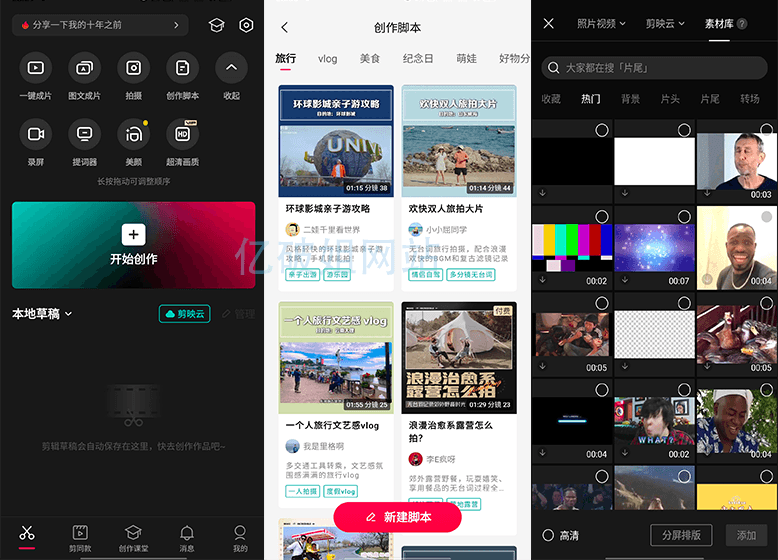Select the loading bar clip checkbox
Image resolution: width=778 pixels, height=560 pixels.
coord(602,390)
